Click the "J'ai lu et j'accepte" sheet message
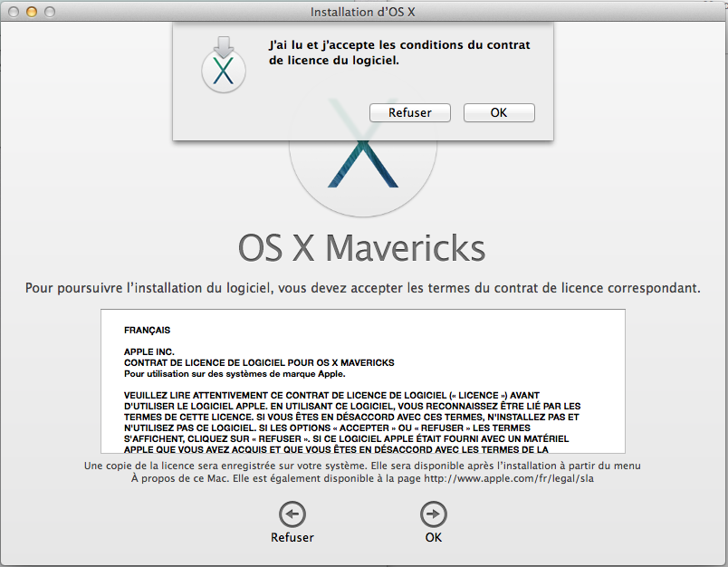The image size is (728, 567). coord(399,53)
